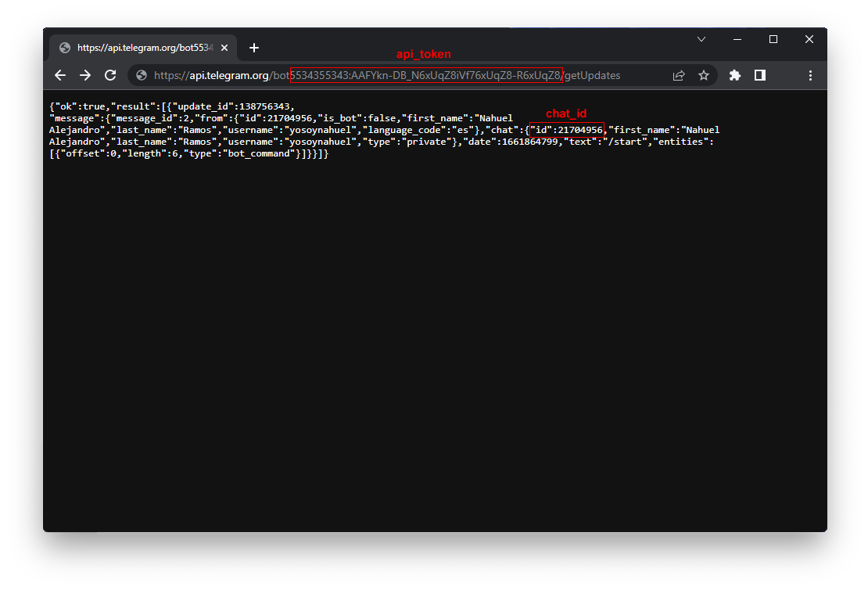The width and height of the screenshot is (868, 590).
Task: Click the highlighted api_token in the URL
Action: [x=425, y=75]
